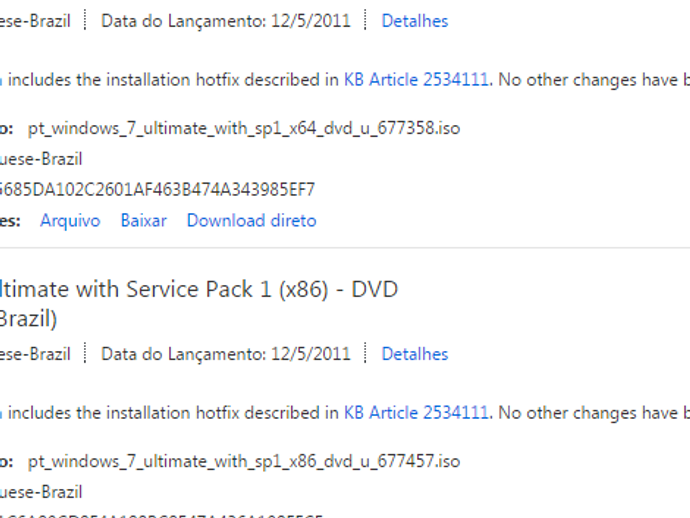Viewport: 690px width, 518px height.
Task: Select the x64 ISO file name text
Action: tap(244, 128)
